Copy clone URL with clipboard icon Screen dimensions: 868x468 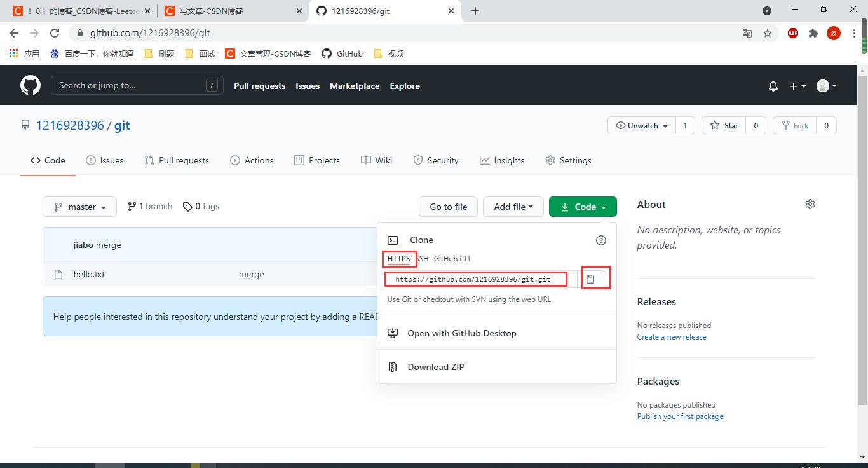click(590, 279)
